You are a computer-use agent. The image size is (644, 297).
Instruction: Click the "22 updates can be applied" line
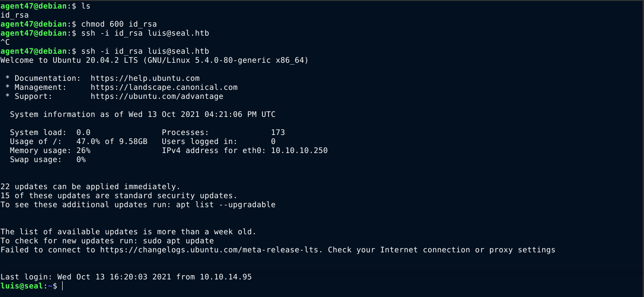90,187
